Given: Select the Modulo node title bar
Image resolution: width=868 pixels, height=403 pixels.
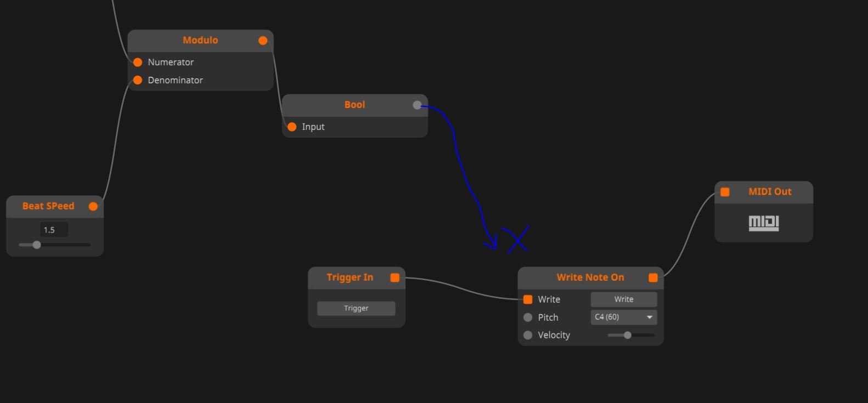Looking at the screenshot, I should (x=200, y=41).
